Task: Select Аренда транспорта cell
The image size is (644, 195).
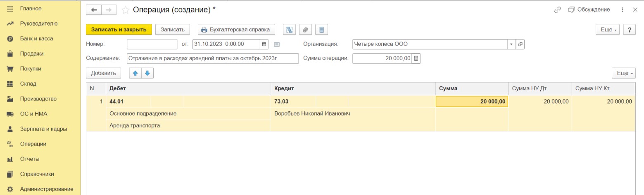Action: click(188, 125)
